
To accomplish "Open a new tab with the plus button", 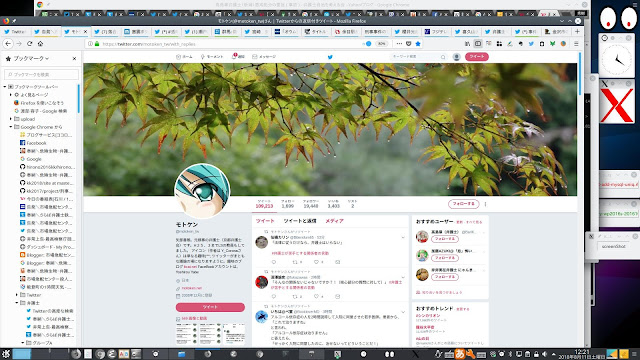I will point(577,31).
